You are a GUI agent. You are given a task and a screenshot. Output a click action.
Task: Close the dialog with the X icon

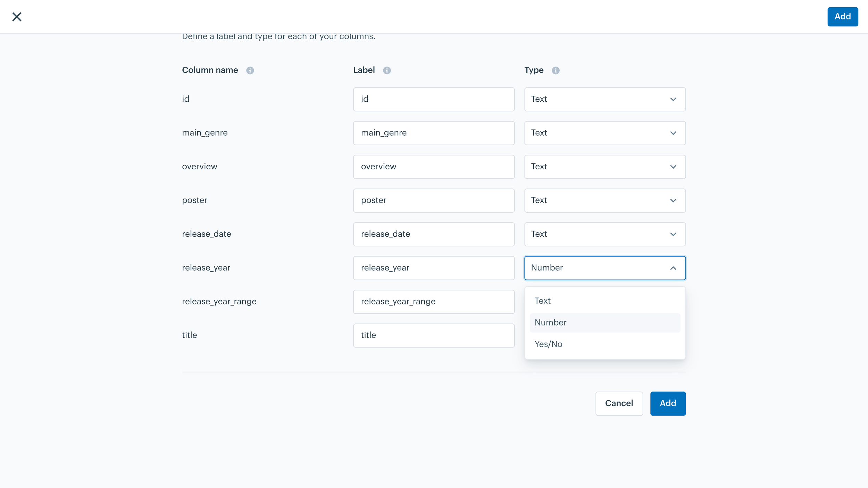coord(17,17)
